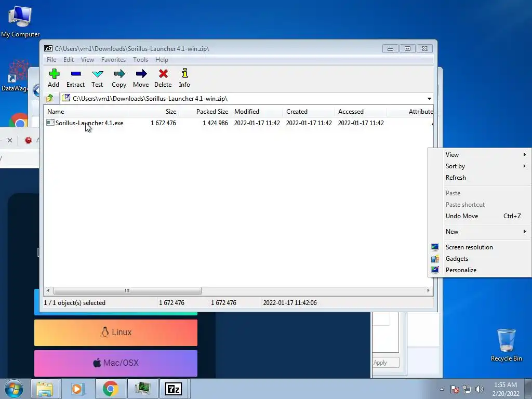Screen dimensions: 532x399
Task: Click the scrollbar right arrow
Action: [428, 291]
